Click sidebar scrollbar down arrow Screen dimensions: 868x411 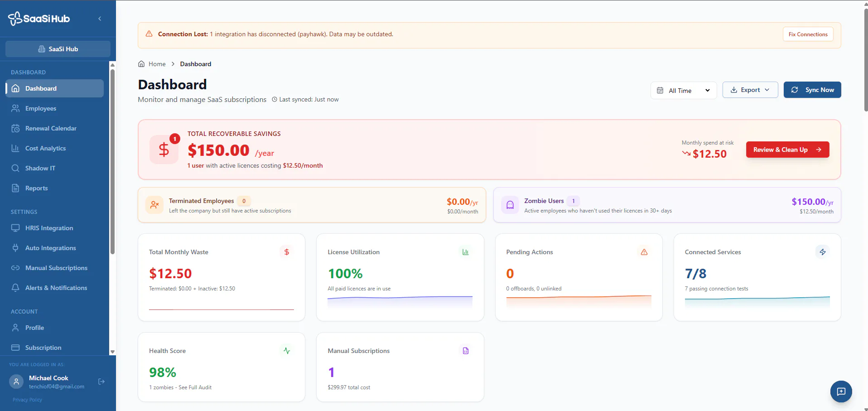[112, 352]
